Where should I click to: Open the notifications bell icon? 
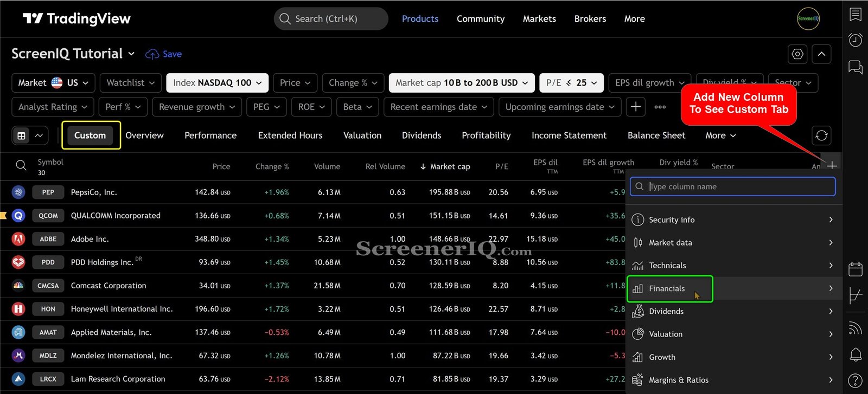[856, 354]
